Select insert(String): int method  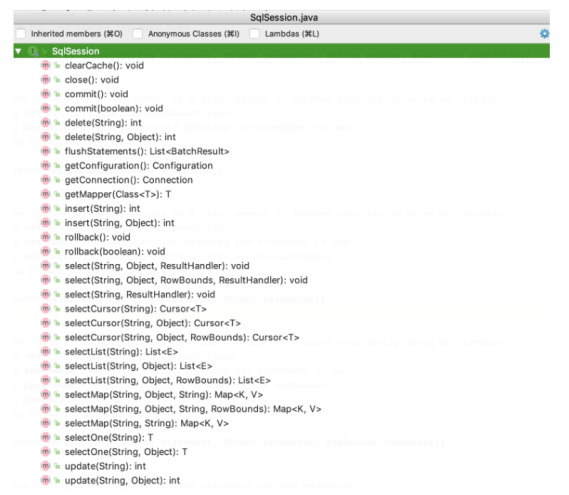pos(102,208)
